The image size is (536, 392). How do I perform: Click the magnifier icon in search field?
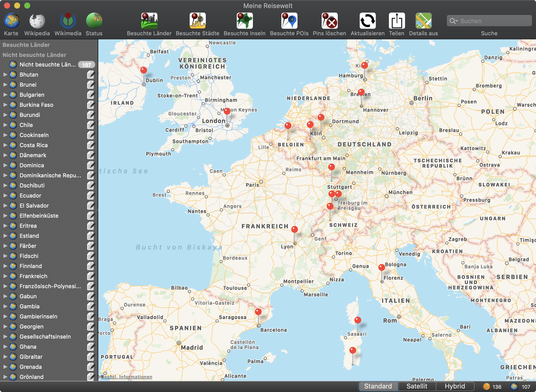point(453,21)
